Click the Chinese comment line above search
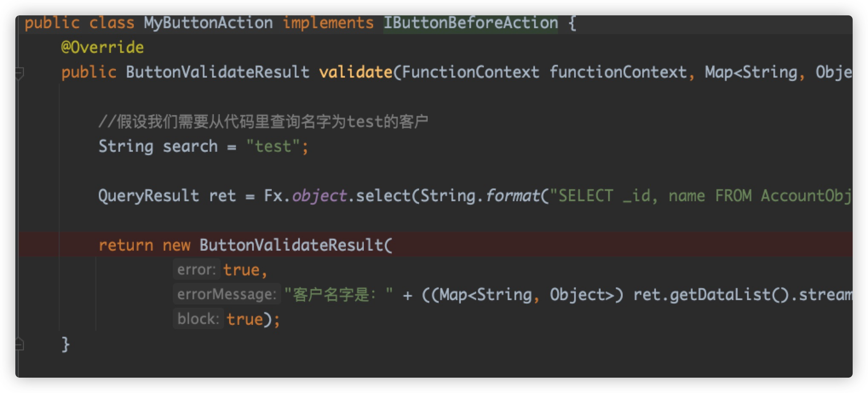868x393 pixels. click(263, 121)
